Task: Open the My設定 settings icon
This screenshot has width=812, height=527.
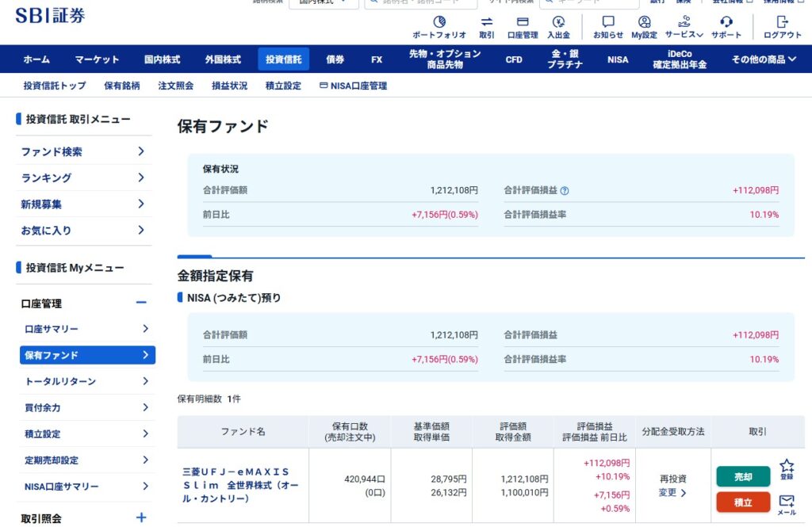Action: (x=644, y=22)
